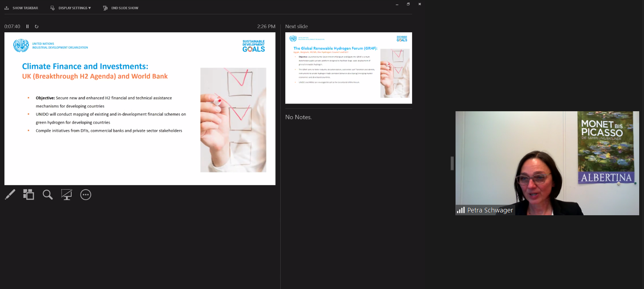Click Show Taskbar in top bar

(x=21, y=8)
